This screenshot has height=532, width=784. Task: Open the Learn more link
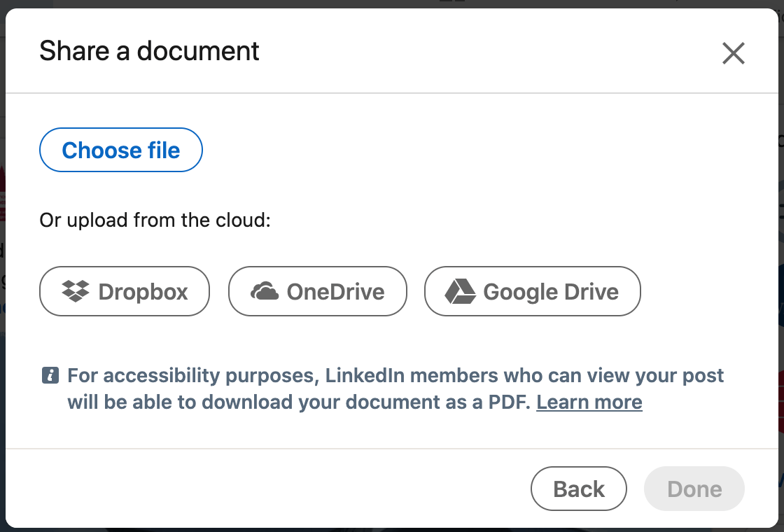589,402
